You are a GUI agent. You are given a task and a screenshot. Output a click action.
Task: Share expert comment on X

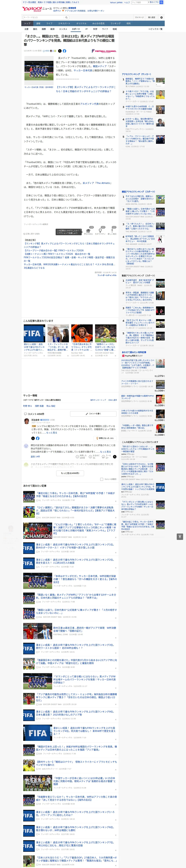pos(33,438)
